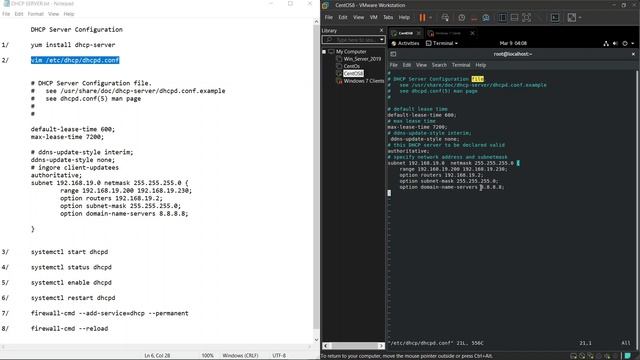Open Notepad View menu
This screenshot has height=360, width=640.
tap(53, 14)
